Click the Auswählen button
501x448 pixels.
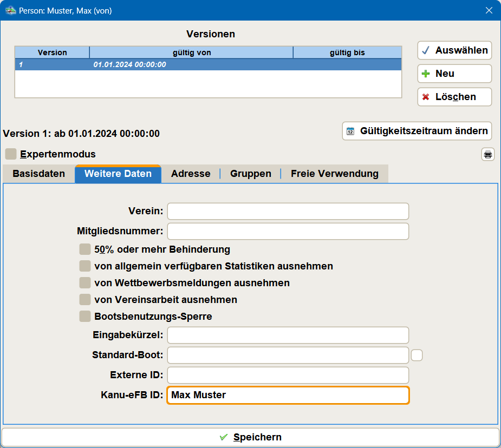[454, 50]
